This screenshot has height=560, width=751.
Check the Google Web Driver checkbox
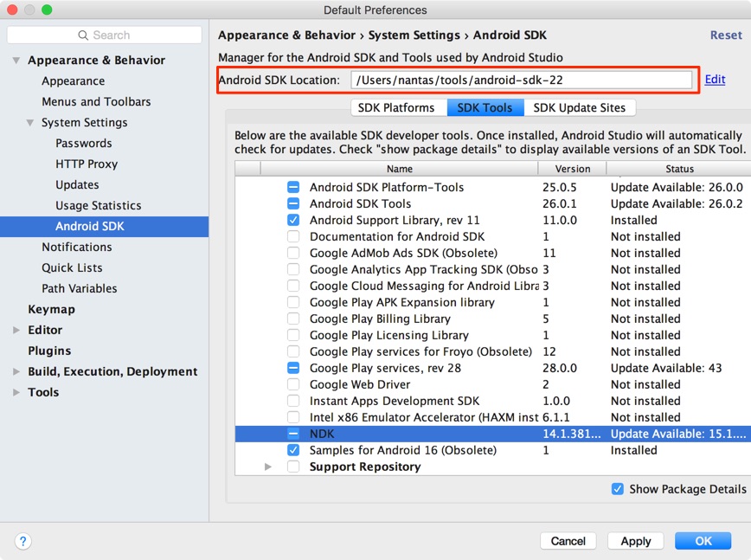[292, 384]
